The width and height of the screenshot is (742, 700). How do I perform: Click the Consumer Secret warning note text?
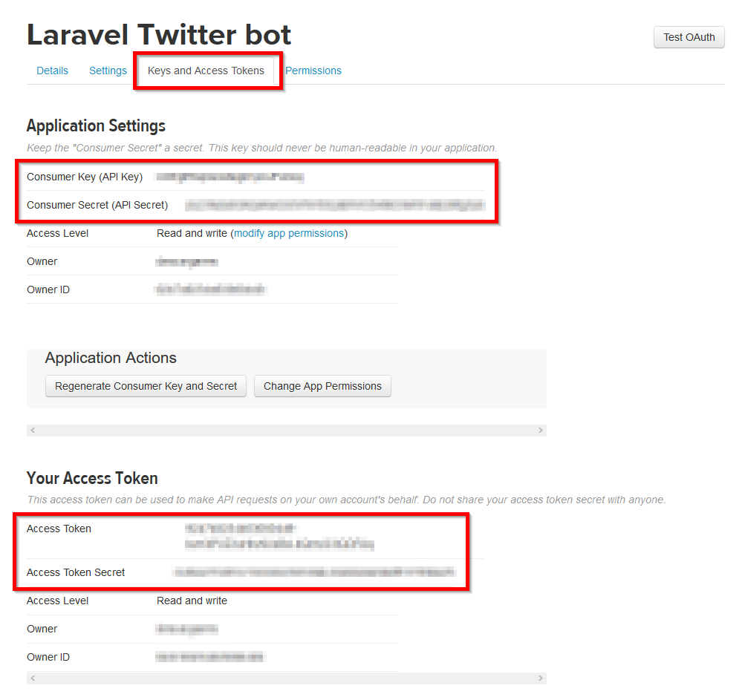tap(261, 148)
